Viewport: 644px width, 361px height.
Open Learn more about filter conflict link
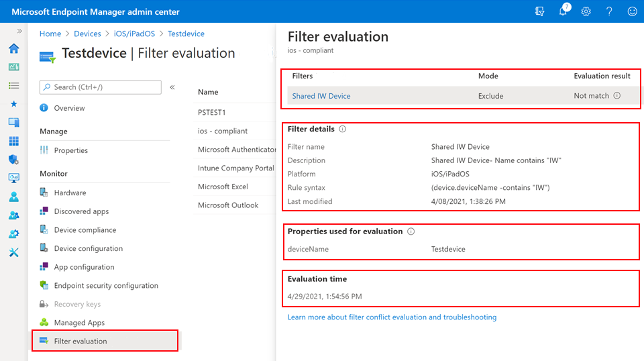[392, 317]
